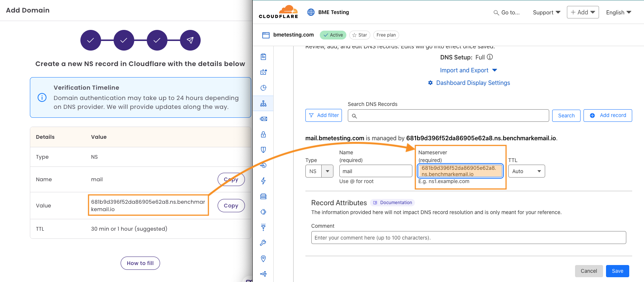Open the SSL/TLS padlock sidebar icon
This screenshot has height=282, width=644.
tap(263, 134)
